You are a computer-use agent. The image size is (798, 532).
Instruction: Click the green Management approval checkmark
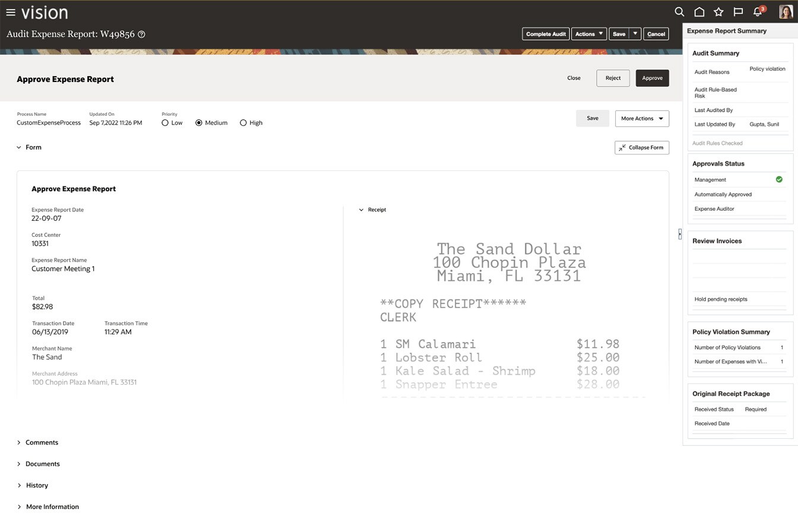[779, 179]
